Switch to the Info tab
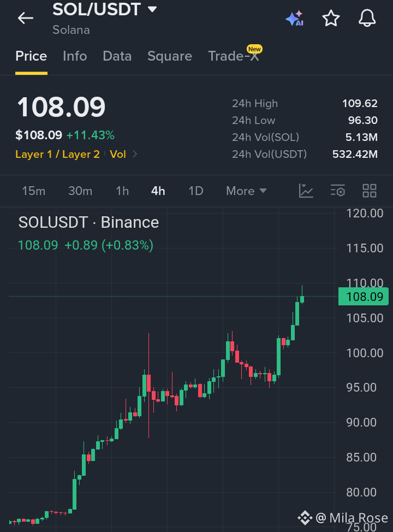The height and width of the screenshot is (532, 393). (x=75, y=56)
